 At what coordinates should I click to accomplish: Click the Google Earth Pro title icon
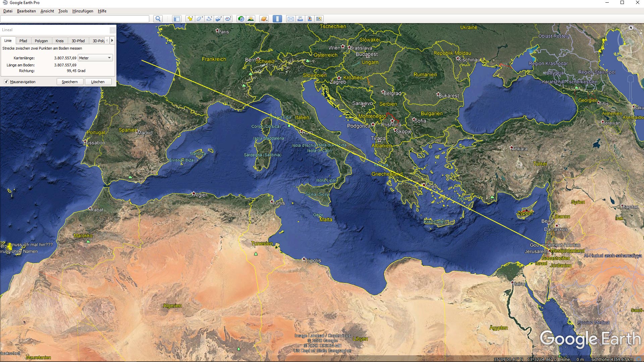coord(5,3)
